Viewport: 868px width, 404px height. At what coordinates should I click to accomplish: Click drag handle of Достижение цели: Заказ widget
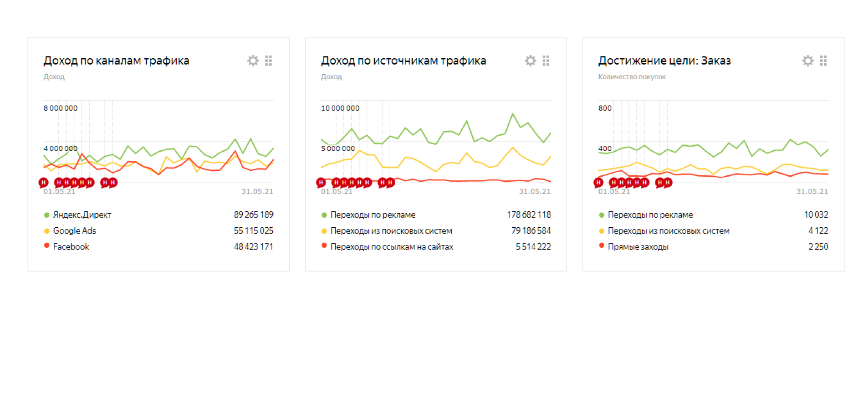(x=823, y=61)
